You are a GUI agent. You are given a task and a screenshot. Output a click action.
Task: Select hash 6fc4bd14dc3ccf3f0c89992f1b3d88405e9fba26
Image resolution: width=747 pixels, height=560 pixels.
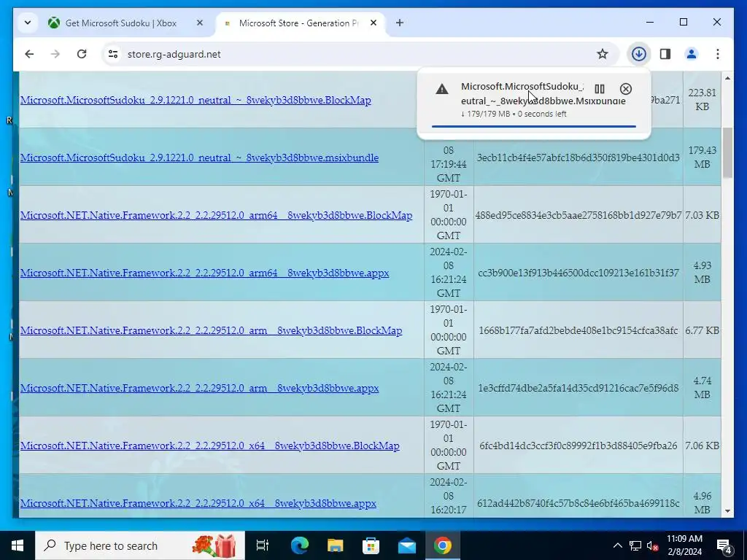click(578, 446)
